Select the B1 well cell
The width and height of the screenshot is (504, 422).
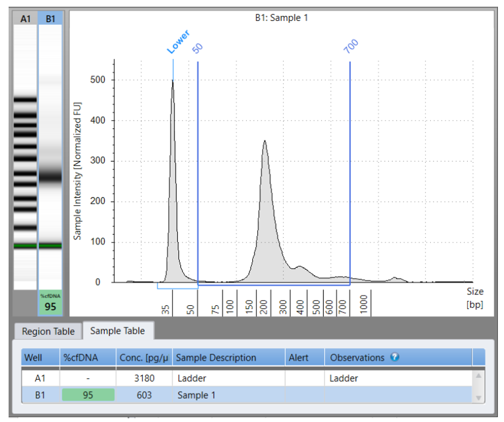[x=40, y=395]
